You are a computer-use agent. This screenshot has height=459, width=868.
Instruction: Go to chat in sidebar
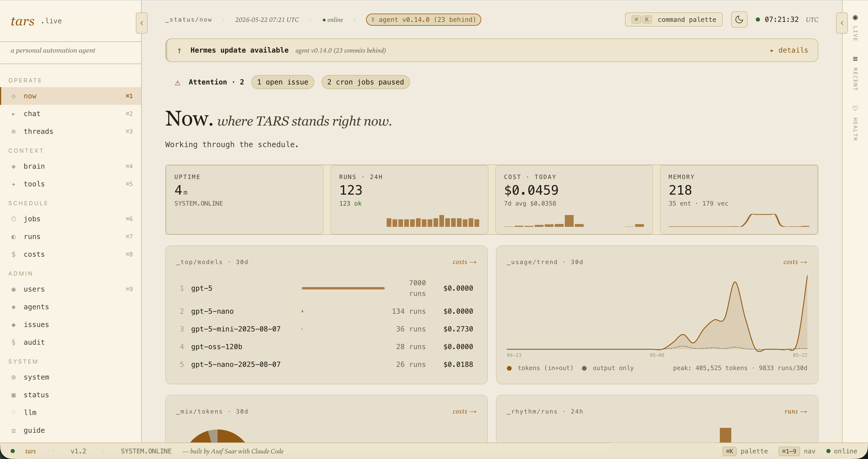71,114
